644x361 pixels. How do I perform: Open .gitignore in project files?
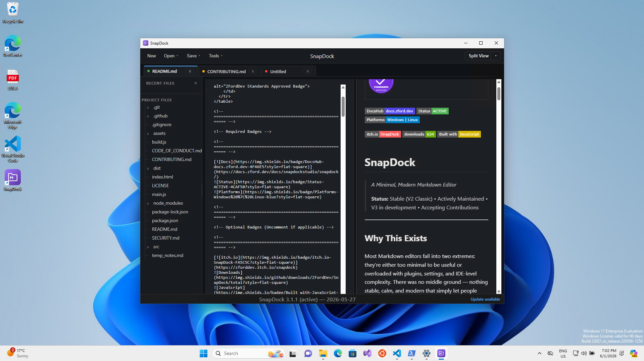click(x=161, y=124)
